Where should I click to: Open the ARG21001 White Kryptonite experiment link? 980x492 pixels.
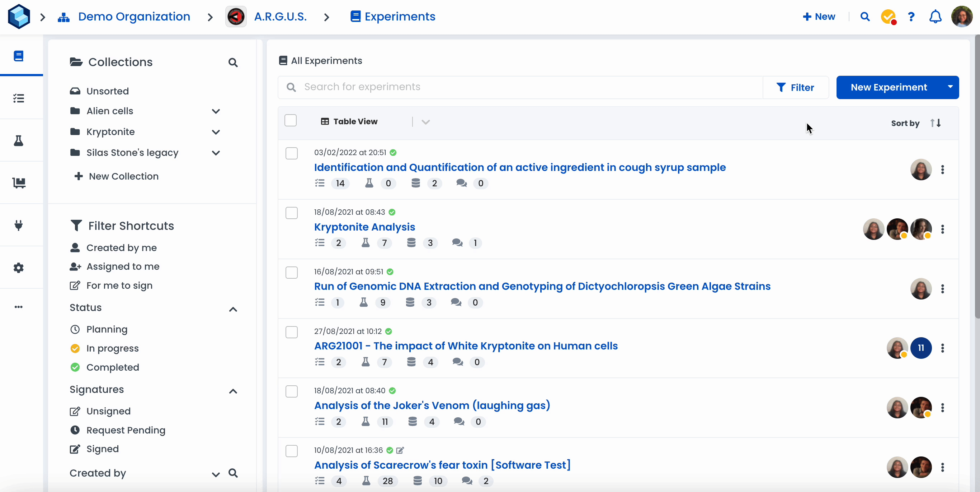(466, 346)
